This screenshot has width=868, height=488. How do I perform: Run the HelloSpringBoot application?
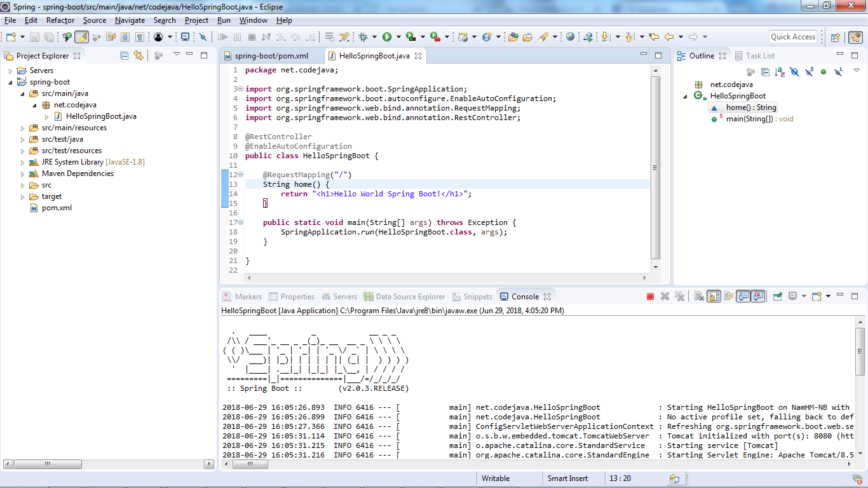pyautogui.click(x=388, y=36)
